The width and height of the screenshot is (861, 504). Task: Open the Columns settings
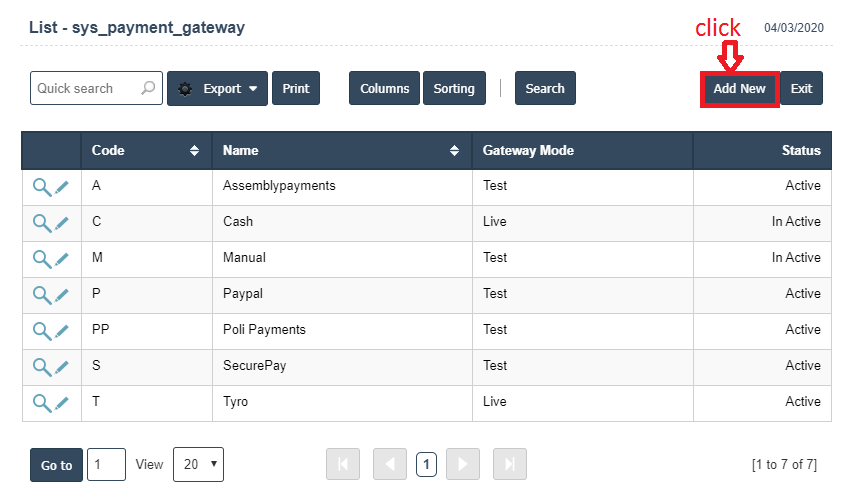tap(384, 88)
